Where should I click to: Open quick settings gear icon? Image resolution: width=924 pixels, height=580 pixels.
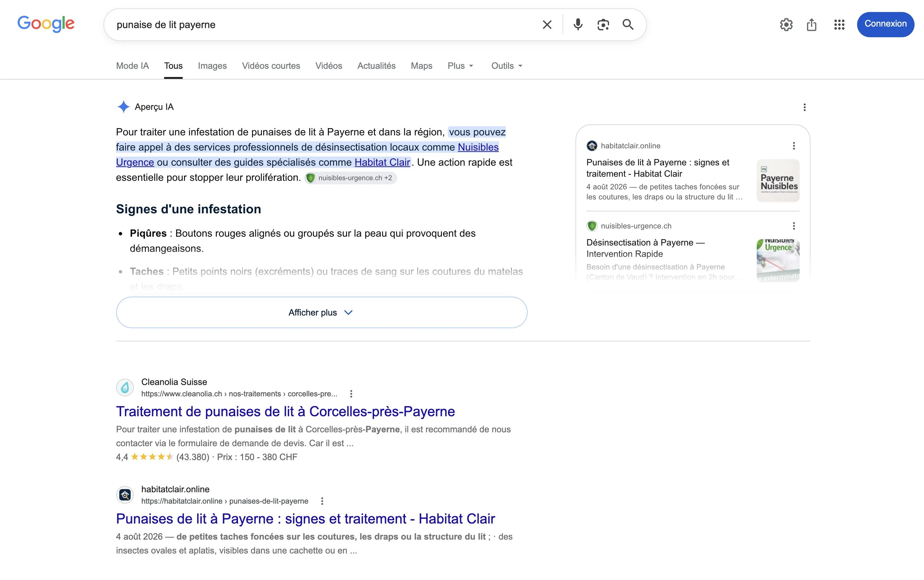point(786,25)
